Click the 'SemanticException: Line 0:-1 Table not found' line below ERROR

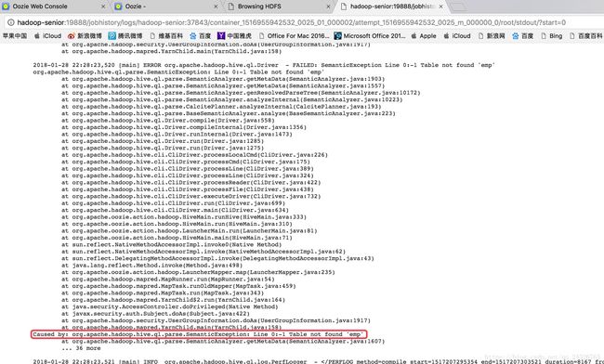[178, 71]
